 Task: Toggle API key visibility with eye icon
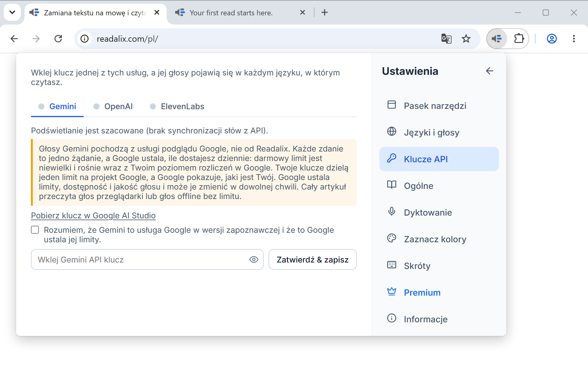[254, 259]
